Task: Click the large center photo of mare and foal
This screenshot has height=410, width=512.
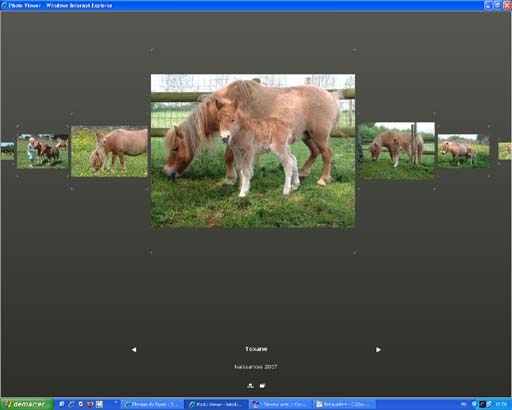Action: [x=253, y=151]
